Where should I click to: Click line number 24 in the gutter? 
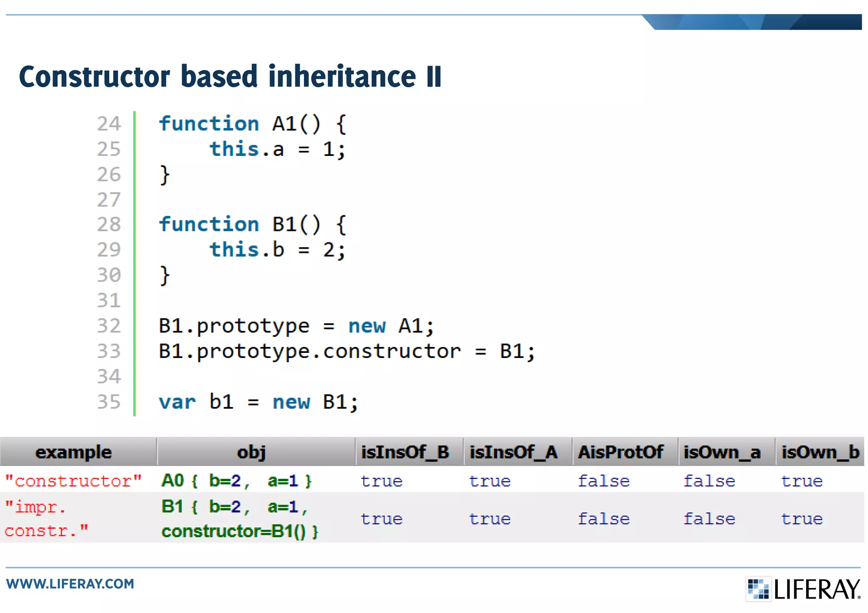(x=109, y=124)
